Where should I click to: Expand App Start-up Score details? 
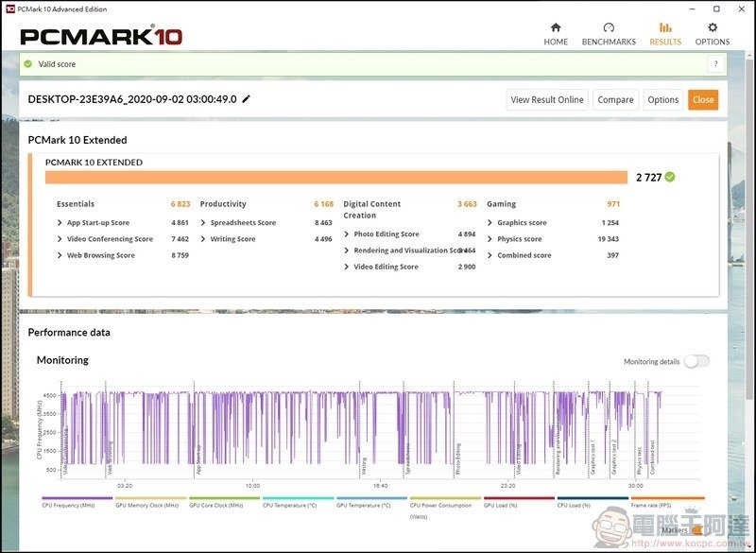pyautogui.click(x=60, y=223)
